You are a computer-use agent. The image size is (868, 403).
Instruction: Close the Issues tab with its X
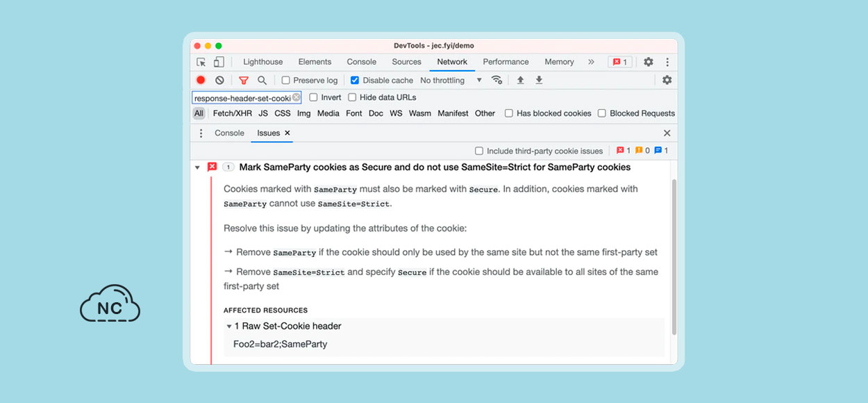(x=287, y=133)
